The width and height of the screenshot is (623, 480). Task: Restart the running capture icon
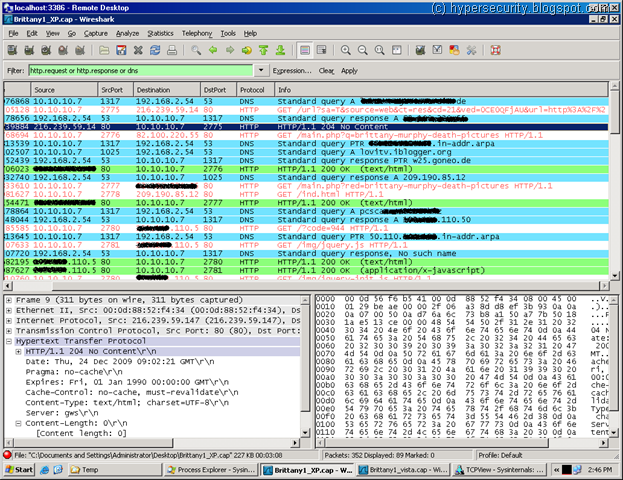[80, 50]
